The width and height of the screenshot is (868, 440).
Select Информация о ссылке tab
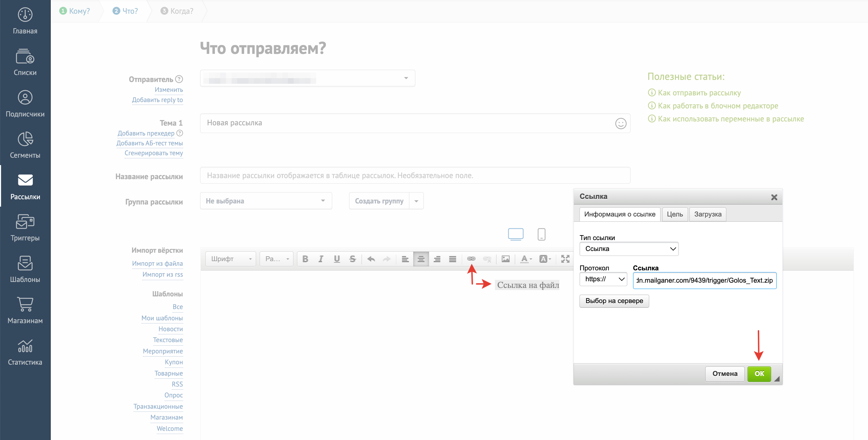(620, 214)
